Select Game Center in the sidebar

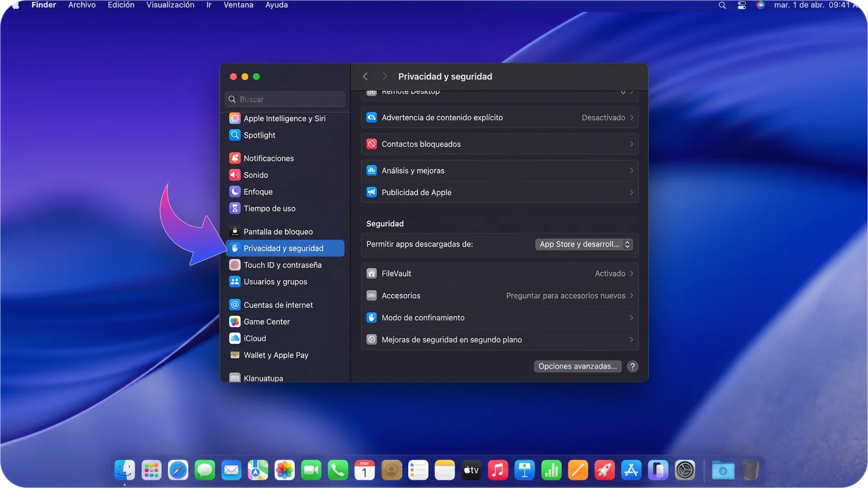click(285, 322)
